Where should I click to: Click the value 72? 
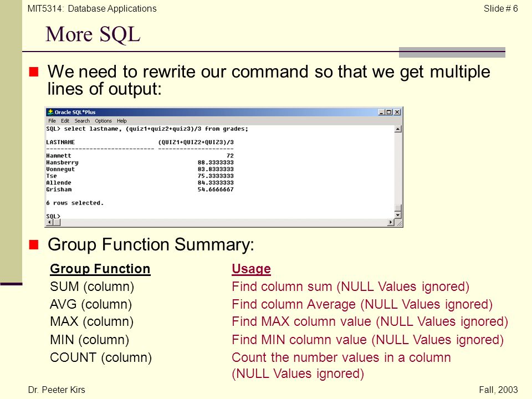(230, 156)
